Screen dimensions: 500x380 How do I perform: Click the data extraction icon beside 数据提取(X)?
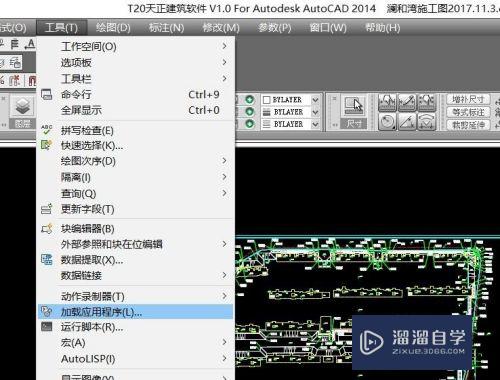tap(47, 260)
